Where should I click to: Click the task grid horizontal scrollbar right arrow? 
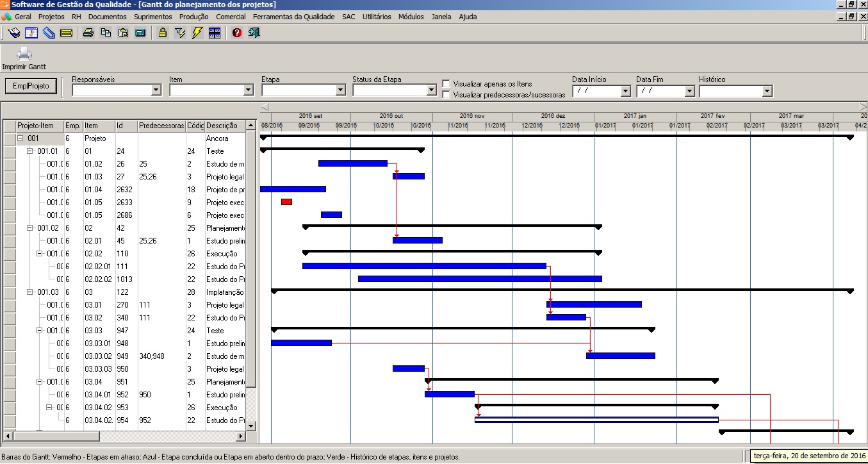[241, 436]
